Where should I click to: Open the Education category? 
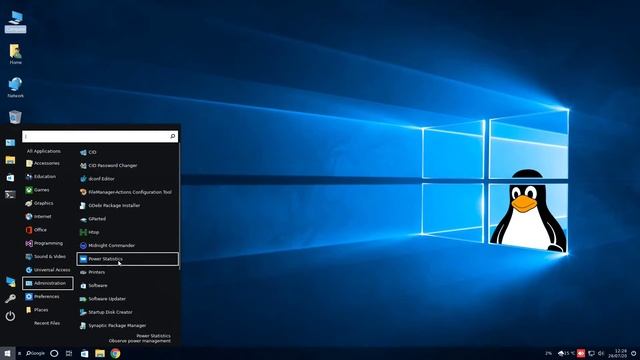click(41, 177)
